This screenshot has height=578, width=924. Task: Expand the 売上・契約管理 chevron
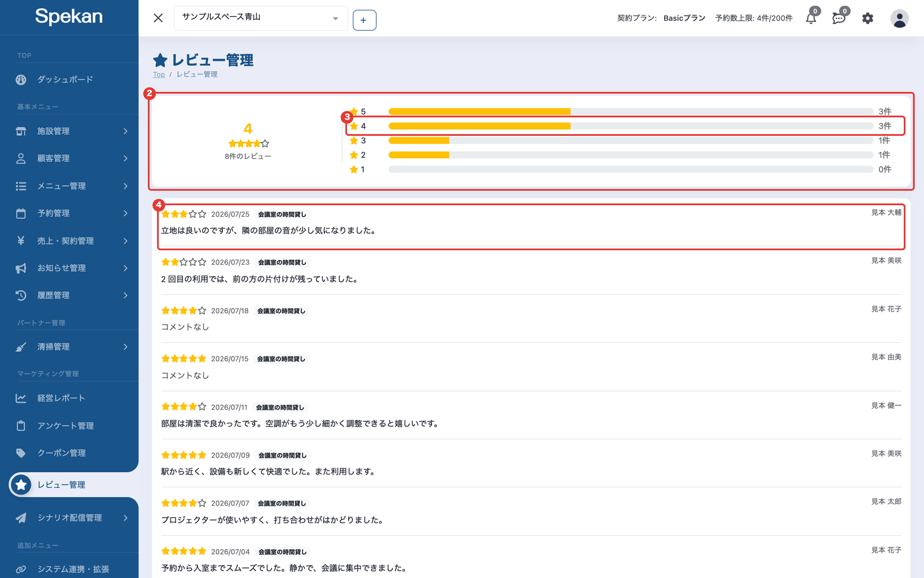(125, 240)
